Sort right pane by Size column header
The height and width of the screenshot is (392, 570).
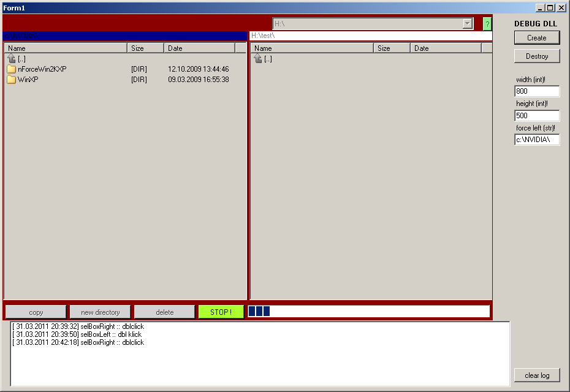[x=392, y=48]
